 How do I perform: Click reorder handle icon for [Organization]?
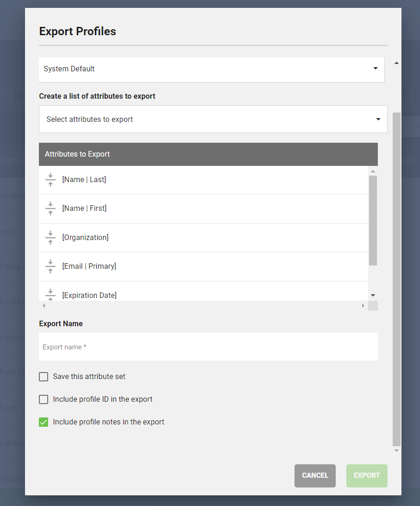[x=50, y=238]
